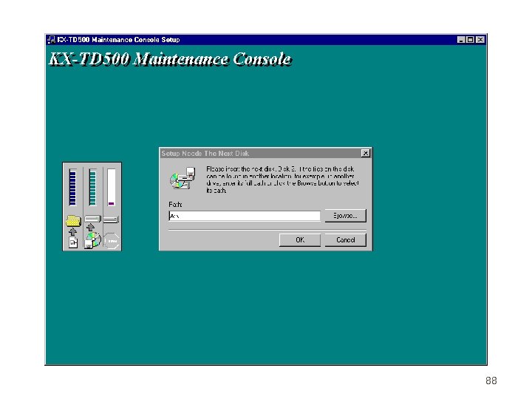This screenshot has width=532, height=399.
Task: Click the dark blue file copy progress bar
Action: (72, 187)
